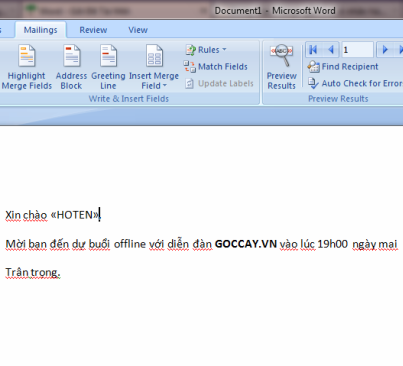Click the record number field
Image resolution: width=403 pixels, height=366 pixels.
point(357,50)
